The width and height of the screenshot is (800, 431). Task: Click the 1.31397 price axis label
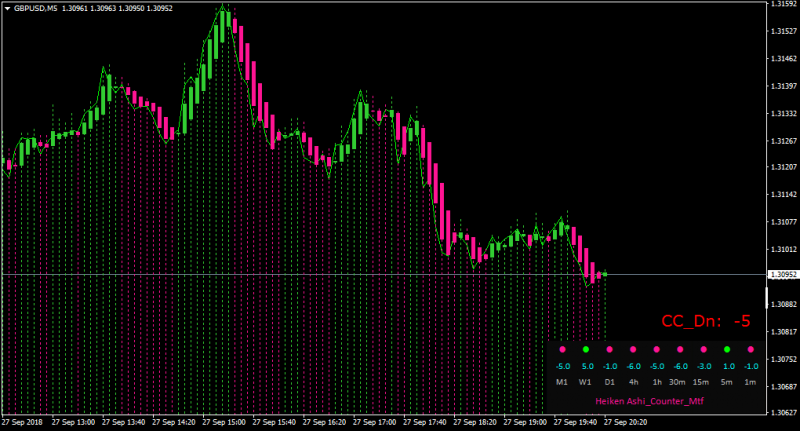click(783, 86)
